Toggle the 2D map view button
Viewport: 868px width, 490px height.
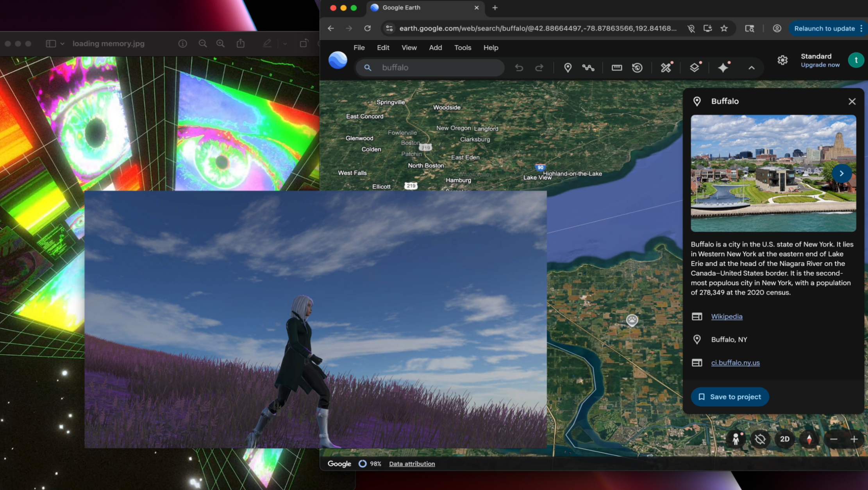tap(785, 439)
